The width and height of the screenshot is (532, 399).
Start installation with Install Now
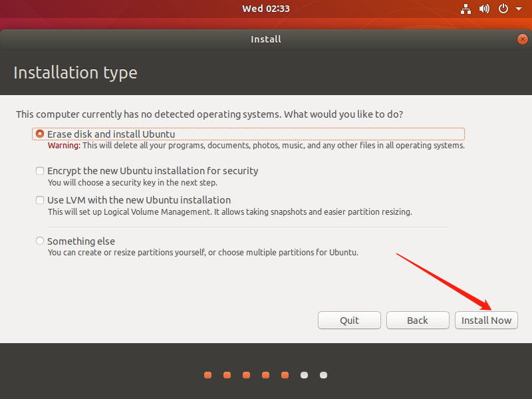[486, 321]
